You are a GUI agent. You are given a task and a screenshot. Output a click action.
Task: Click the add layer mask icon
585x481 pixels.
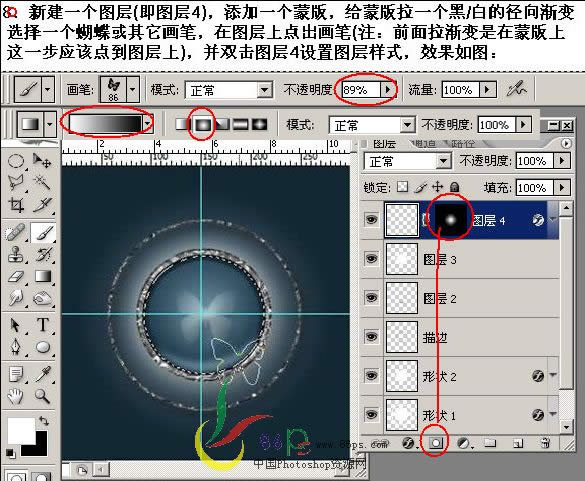[435, 443]
